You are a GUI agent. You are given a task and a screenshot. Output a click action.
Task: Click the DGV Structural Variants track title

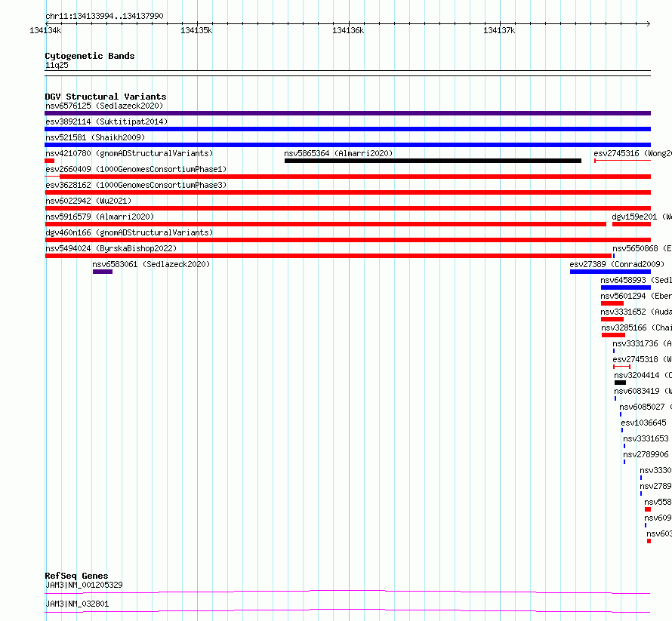pos(106,97)
